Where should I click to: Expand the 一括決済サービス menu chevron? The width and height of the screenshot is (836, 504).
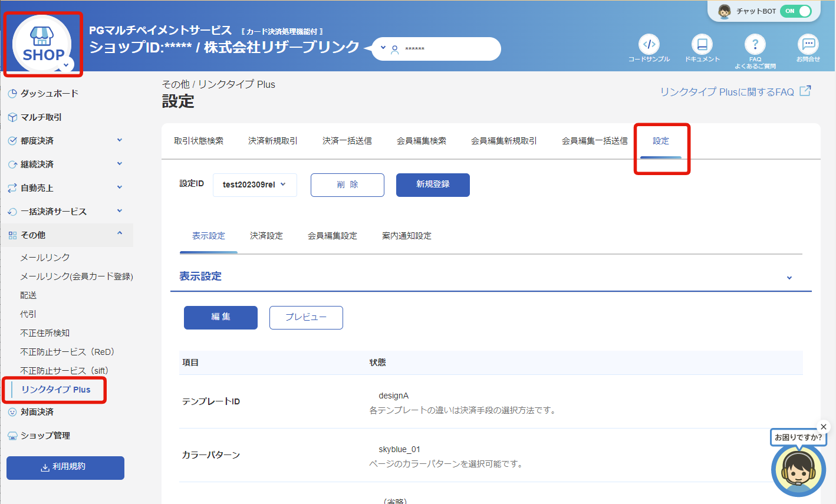(x=120, y=211)
